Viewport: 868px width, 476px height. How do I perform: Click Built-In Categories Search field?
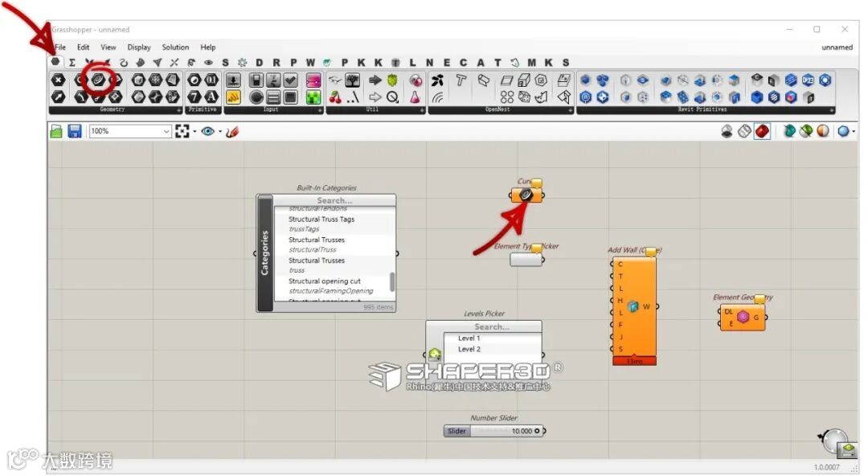334,200
